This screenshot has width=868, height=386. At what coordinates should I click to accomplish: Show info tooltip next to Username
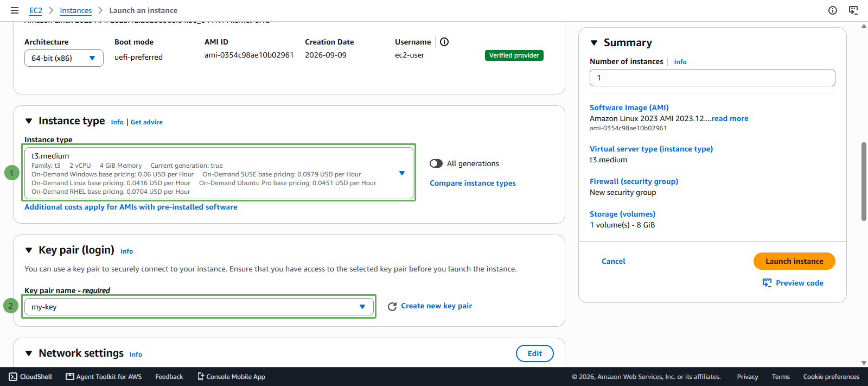tap(444, 42)
